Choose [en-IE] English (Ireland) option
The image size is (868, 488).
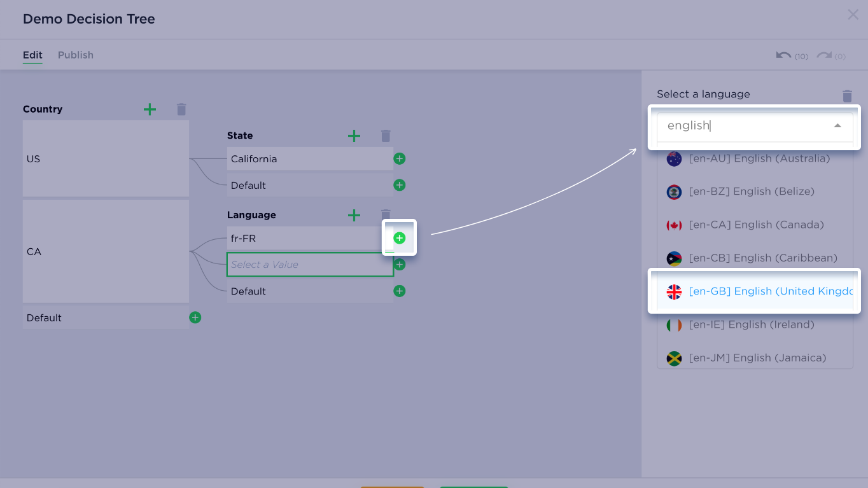tap(755, 324)
